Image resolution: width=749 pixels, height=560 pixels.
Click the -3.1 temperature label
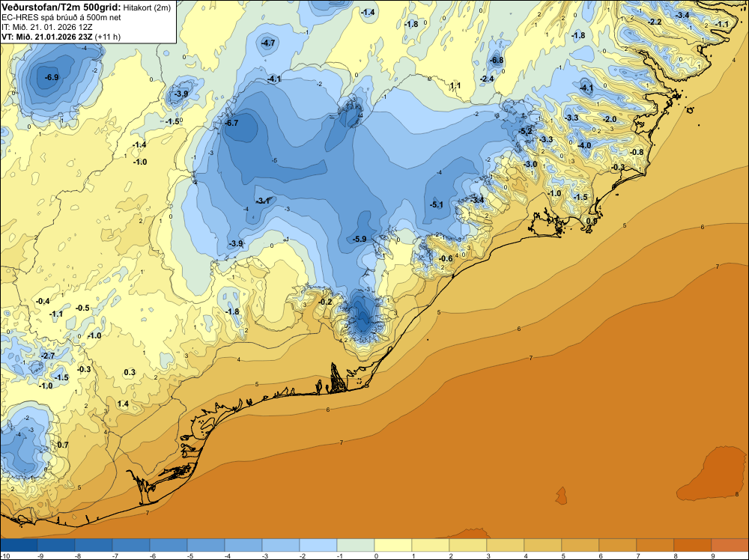click(x=263, y=201)
